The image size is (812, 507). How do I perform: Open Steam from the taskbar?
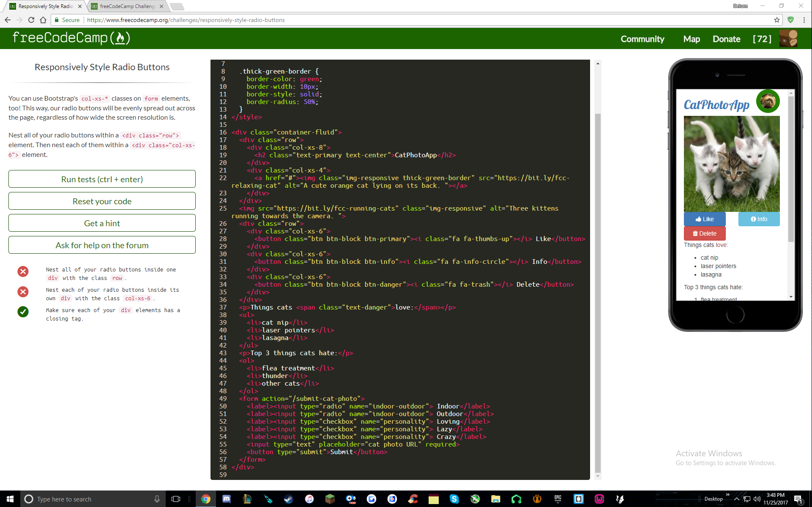click(x=288, y=499)
